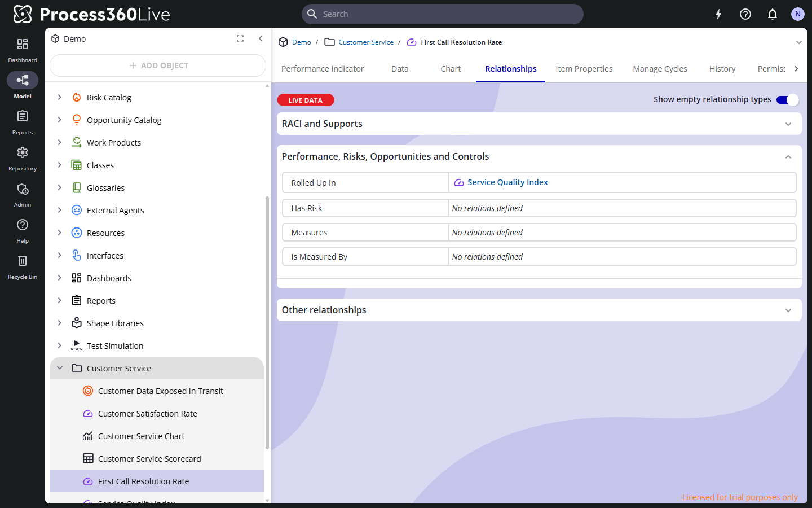Viewport: 812px width, 508px height.
Task: Select the Model sidebar icon
Action: (23, 80)
